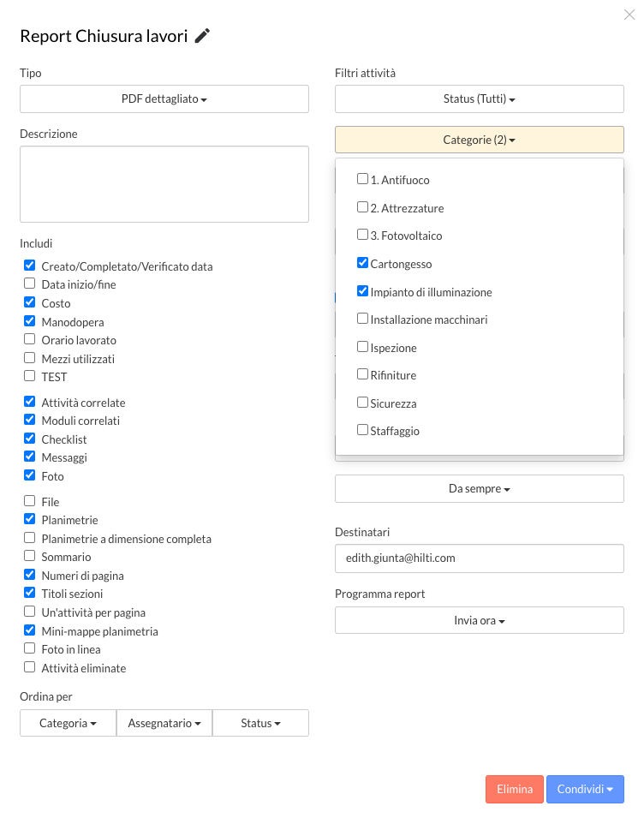Check Foto in linea option
The width and height of the screenshot is (644, 824).
[x=29, y=648]
